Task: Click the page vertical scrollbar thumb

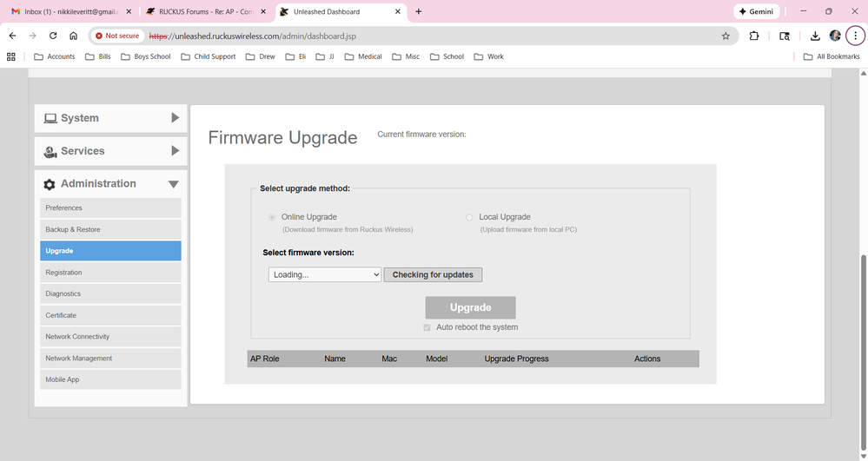Action: tap(863, 352)
